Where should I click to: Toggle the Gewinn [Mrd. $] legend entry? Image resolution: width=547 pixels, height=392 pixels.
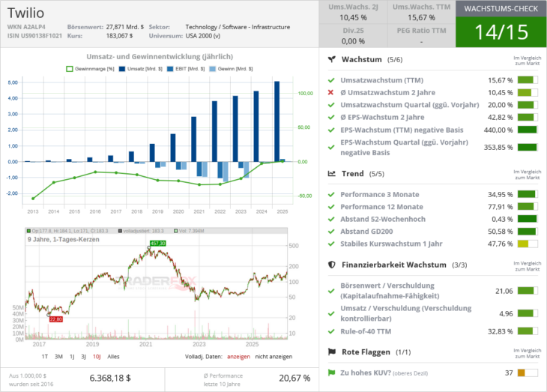(x=231, y=69)
